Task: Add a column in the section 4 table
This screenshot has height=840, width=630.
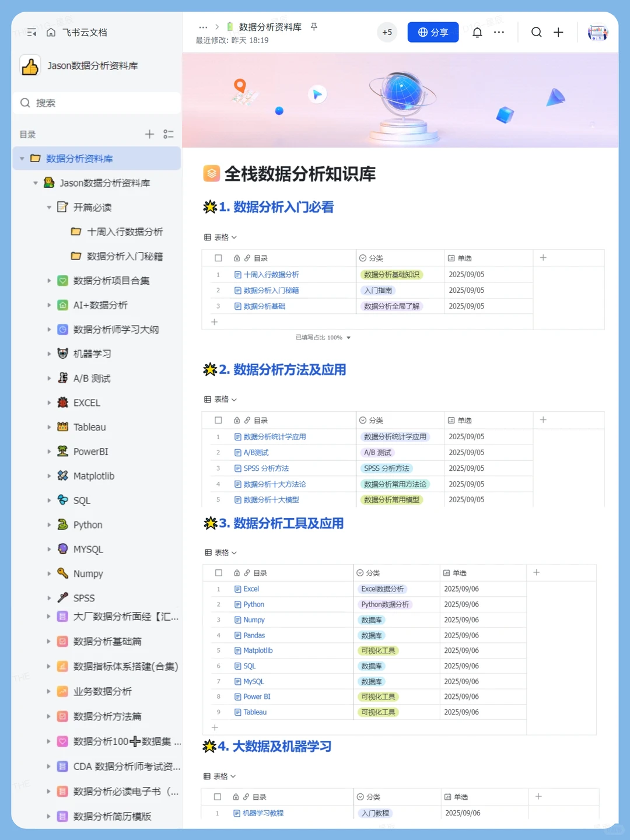Action: (538, 796)
